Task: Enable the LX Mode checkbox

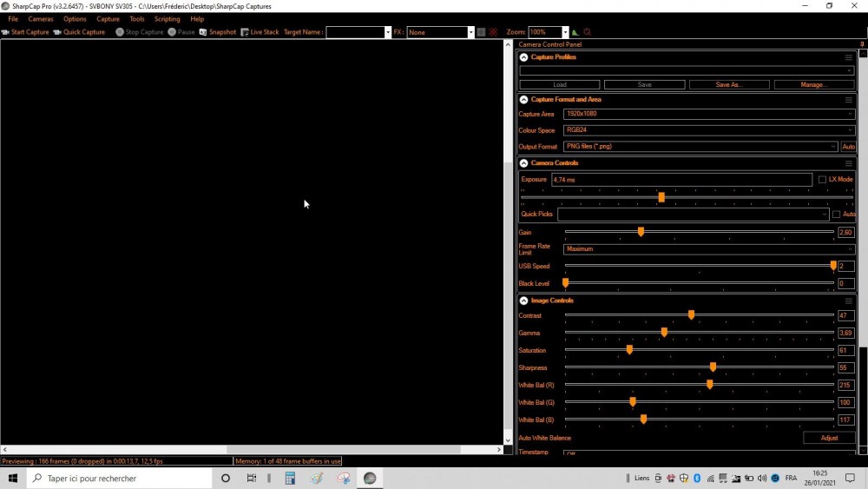Action: [822, 180]
